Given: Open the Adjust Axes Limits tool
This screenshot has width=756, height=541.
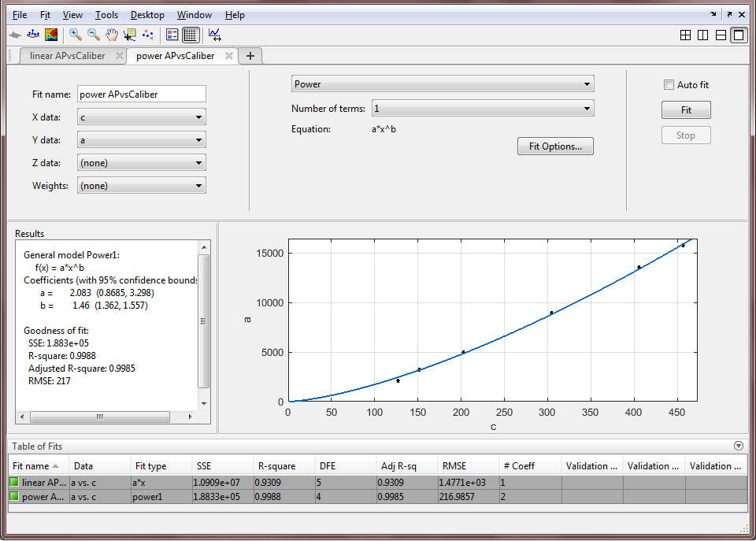Looking at the screenshot, I should tap(214, 35).
